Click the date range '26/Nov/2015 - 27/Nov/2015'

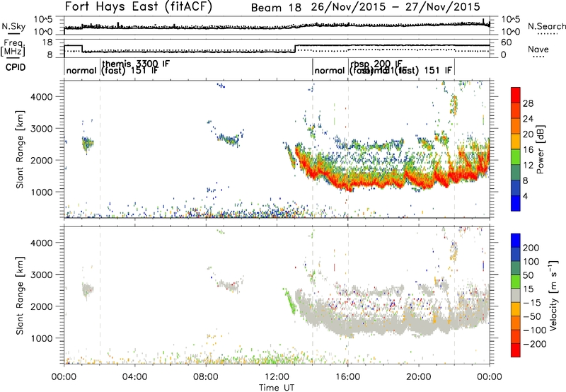(x=395, y=7)
